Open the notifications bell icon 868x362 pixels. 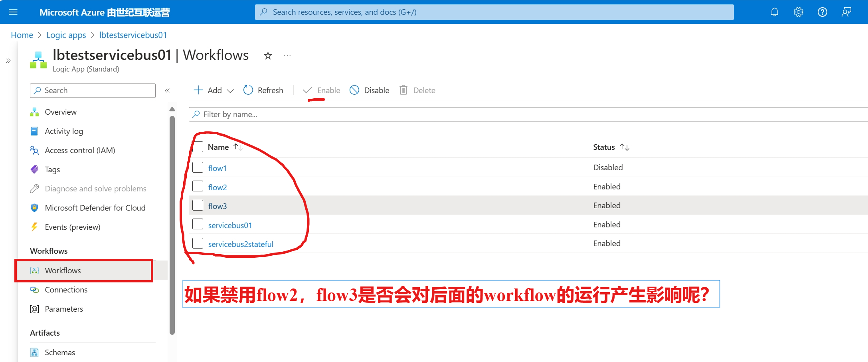tap(774, 12)
